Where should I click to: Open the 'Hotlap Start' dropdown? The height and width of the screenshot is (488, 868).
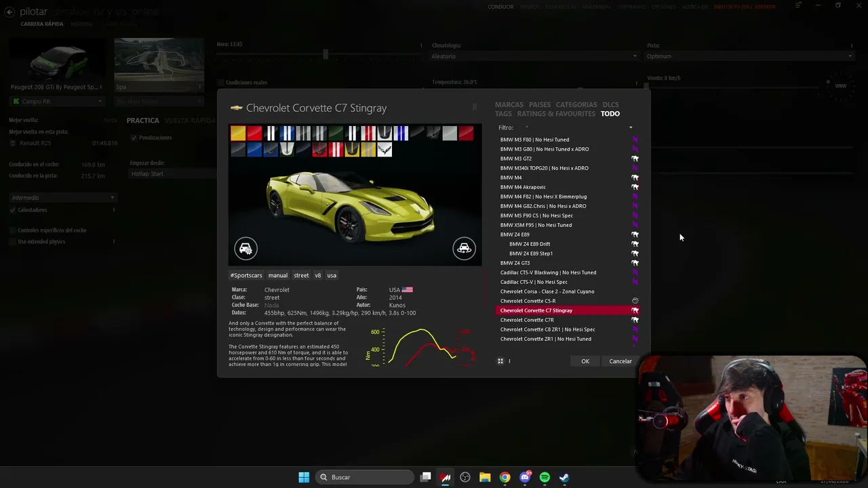click(173, 174)
